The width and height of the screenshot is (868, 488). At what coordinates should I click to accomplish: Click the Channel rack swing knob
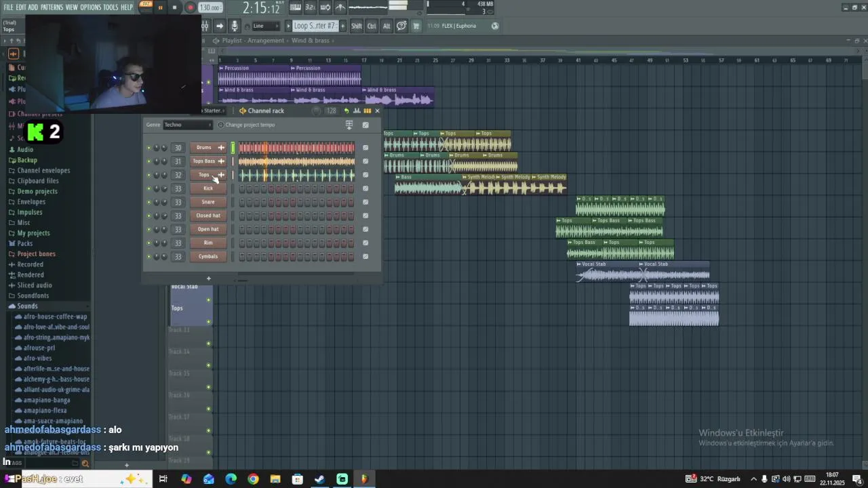[316, 110]
